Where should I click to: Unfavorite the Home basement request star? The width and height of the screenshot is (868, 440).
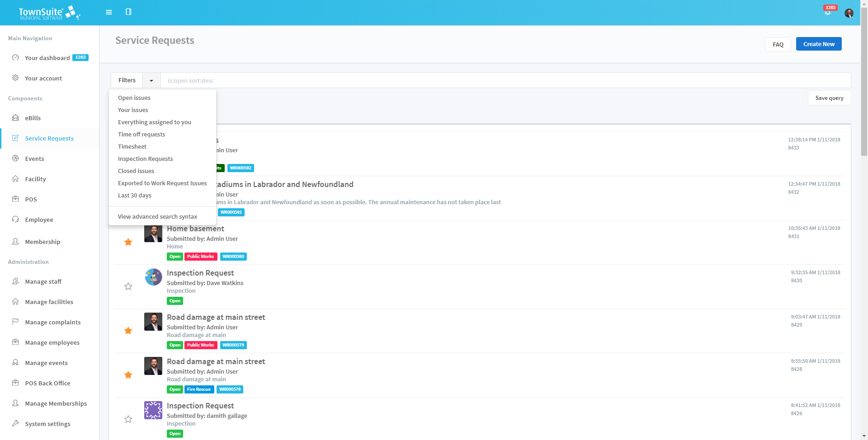[128, 242]
